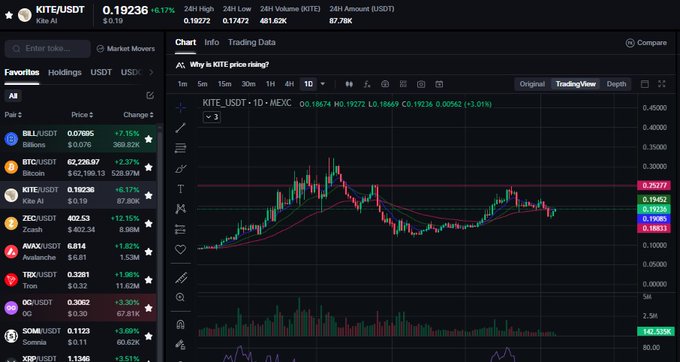The image size is (680, 362).
Task: Select the 4H timeframe
Action: [289, 84]
